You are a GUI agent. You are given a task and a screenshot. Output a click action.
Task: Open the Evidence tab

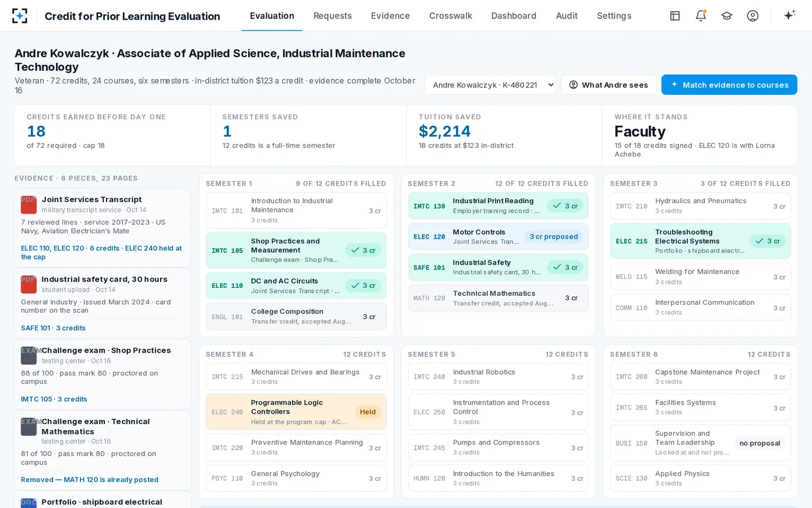390,16
